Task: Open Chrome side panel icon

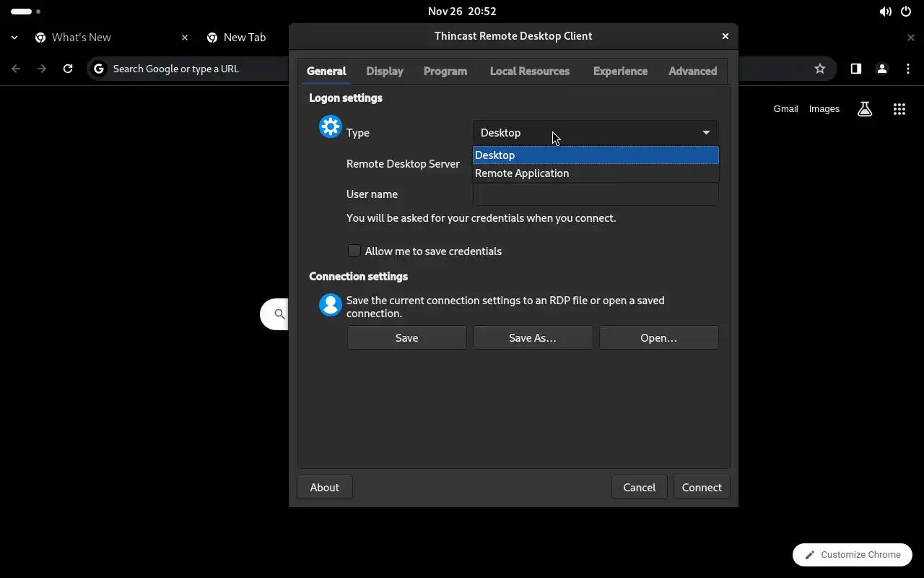Action: [x=855, y=69]
